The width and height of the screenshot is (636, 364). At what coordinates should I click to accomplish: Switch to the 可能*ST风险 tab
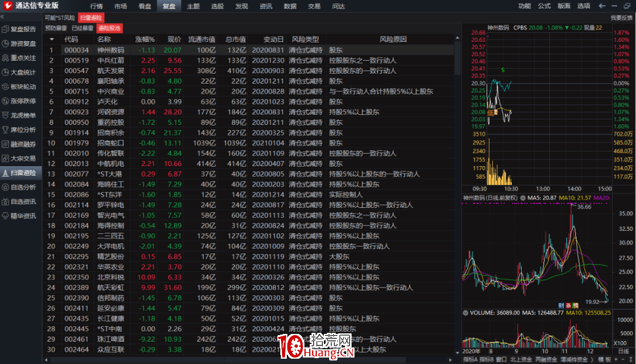[60, 18]
